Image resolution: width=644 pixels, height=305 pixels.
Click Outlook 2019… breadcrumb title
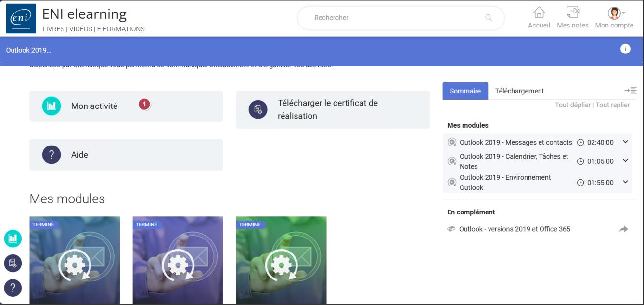point(28,50)
